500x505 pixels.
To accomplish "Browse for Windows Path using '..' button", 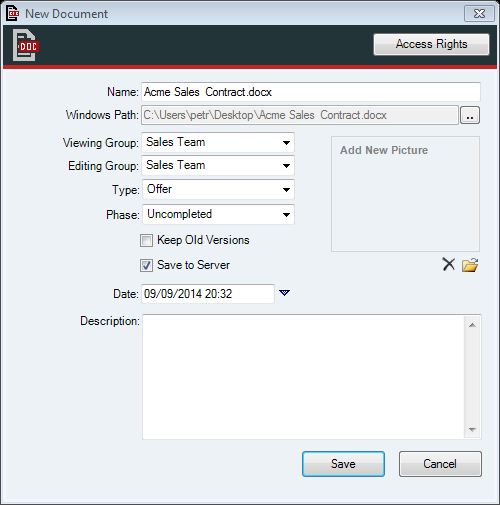I will pos(470,115).
